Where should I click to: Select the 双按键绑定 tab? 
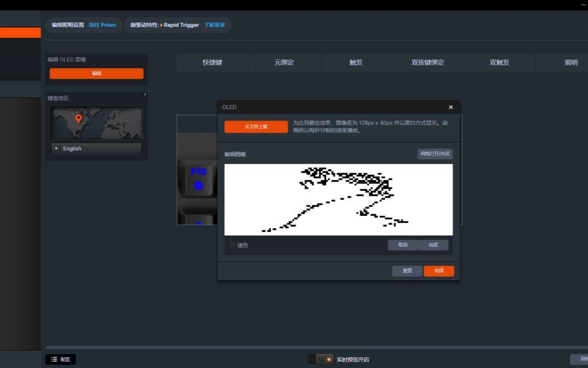(427, 63)
